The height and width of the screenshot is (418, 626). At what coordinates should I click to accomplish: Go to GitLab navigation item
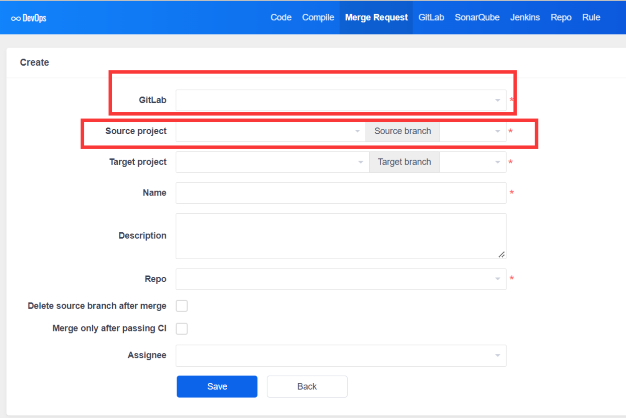pyautogui.click(x=434, y=17)
